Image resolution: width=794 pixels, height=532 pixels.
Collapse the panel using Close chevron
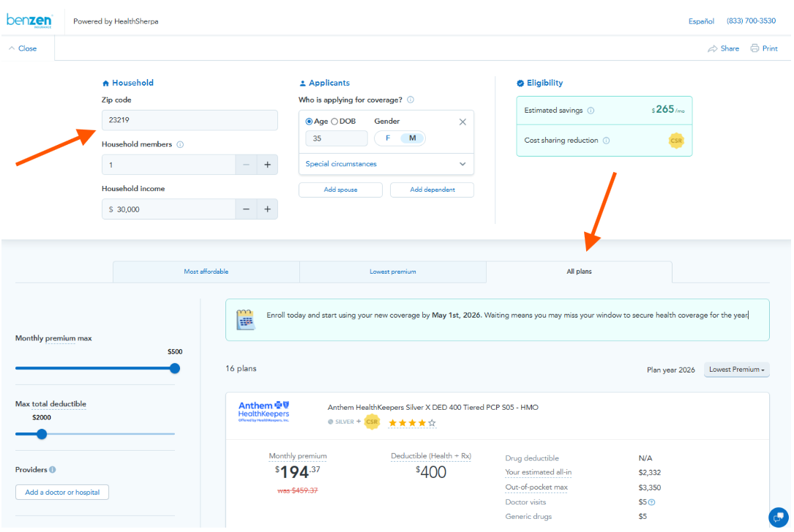point(12,48)
